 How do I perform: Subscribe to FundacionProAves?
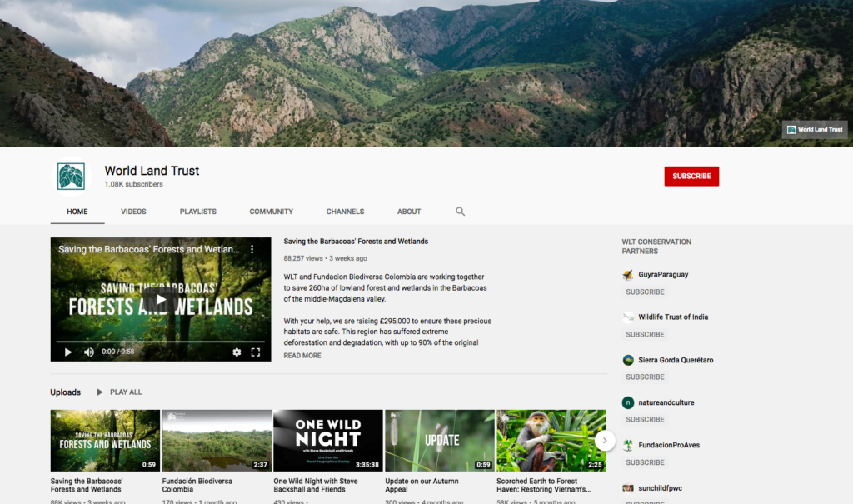click(645, 462)
